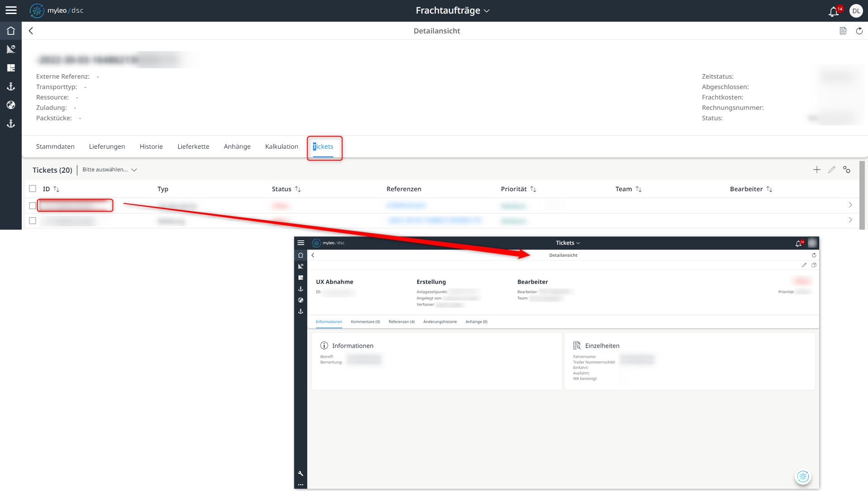The width and height of the screenshot is (868, 491).
Task: Click the document icon beside the Frachtaufträge refresh
Action: coord(843,31)
